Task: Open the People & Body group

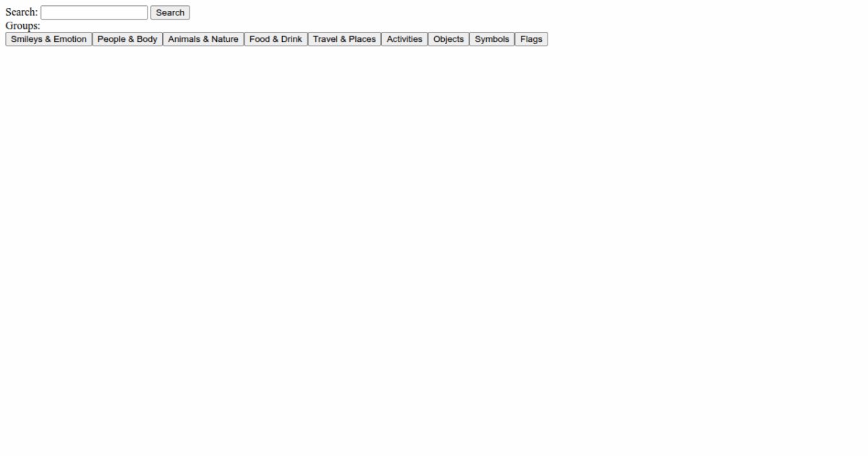Action: click(127, 39)
